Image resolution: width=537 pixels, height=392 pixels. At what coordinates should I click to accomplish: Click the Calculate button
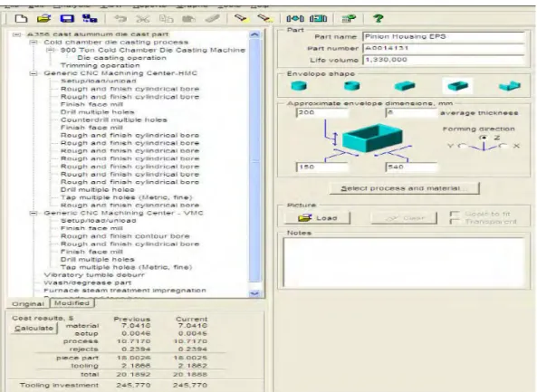coord(34,328)
